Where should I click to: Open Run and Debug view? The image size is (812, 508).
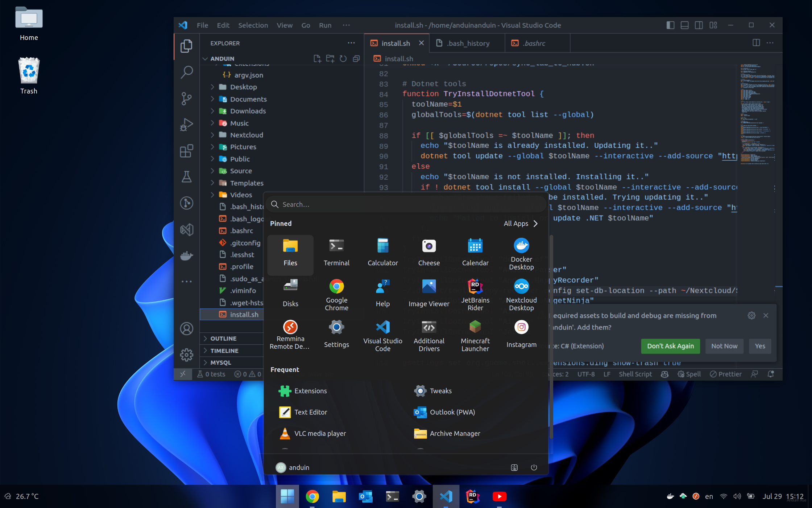pos(186,124)
